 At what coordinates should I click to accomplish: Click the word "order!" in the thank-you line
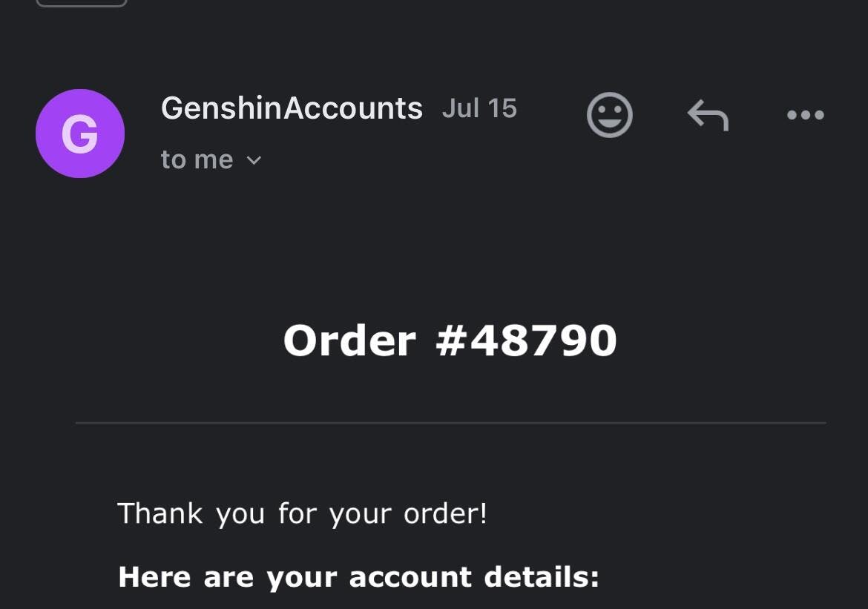point(445,513)
